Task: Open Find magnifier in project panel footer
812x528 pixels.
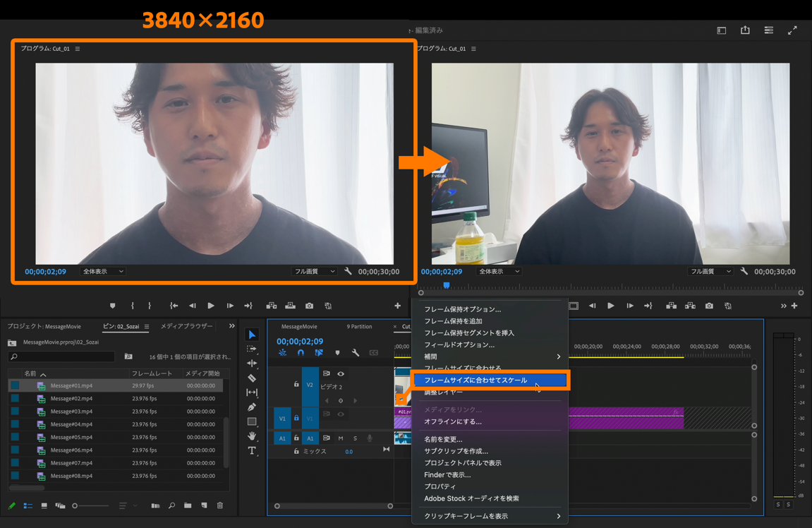Action: (171, 505)
